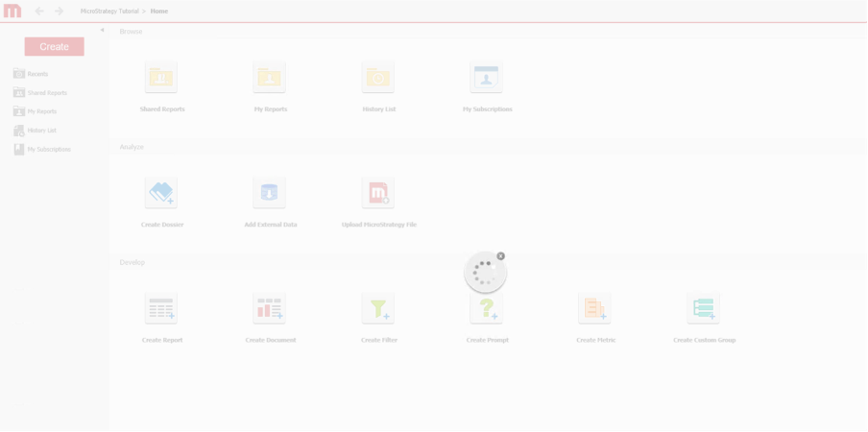Screen dimensions: 868x432
Task: Click the red Create button
Action: (54, 46)
